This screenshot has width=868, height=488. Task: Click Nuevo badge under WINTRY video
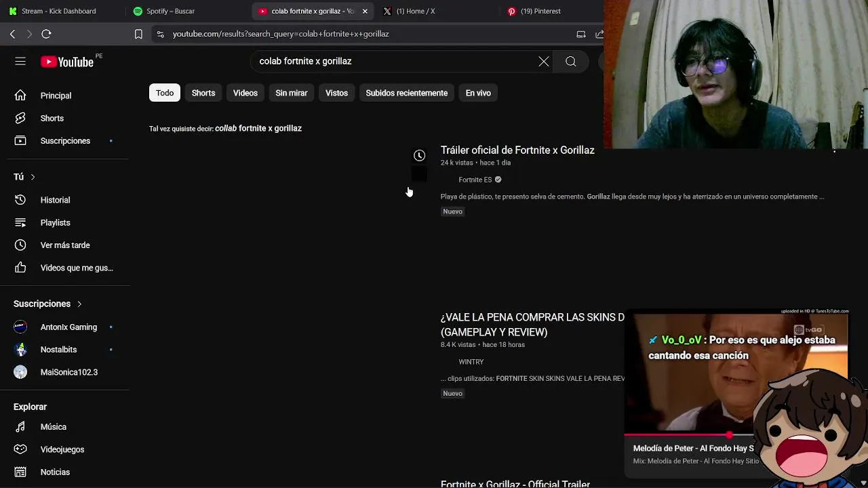click(x=452, y=393)
